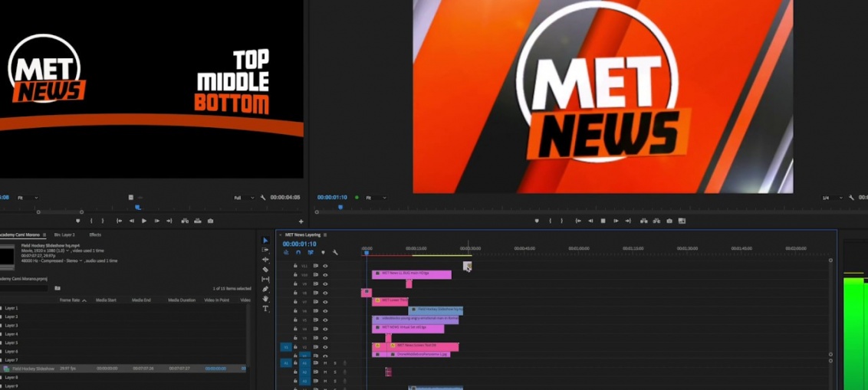Click Overwrite button in Source Monitor
This screenshot has width=868, height=390.
(x=198, y=221)
